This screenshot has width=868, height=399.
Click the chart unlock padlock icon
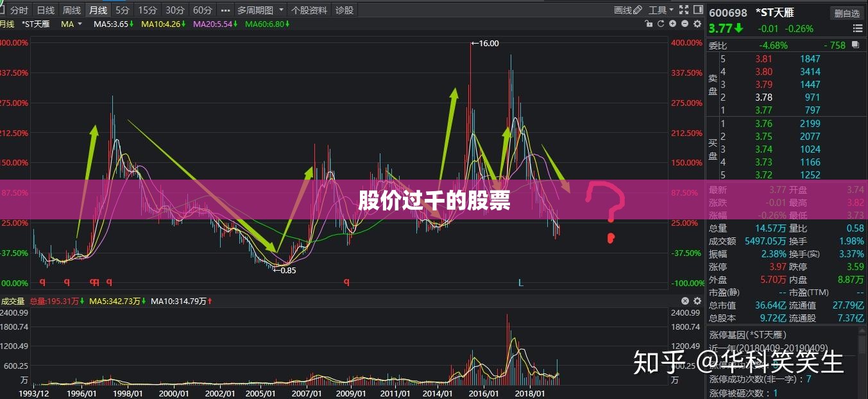click(x=649, y=24)
